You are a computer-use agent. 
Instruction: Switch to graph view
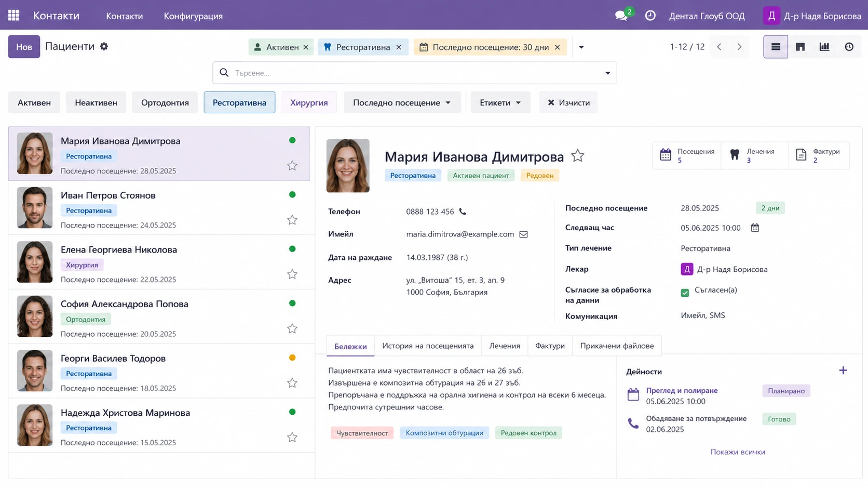(x=824, y=47)
